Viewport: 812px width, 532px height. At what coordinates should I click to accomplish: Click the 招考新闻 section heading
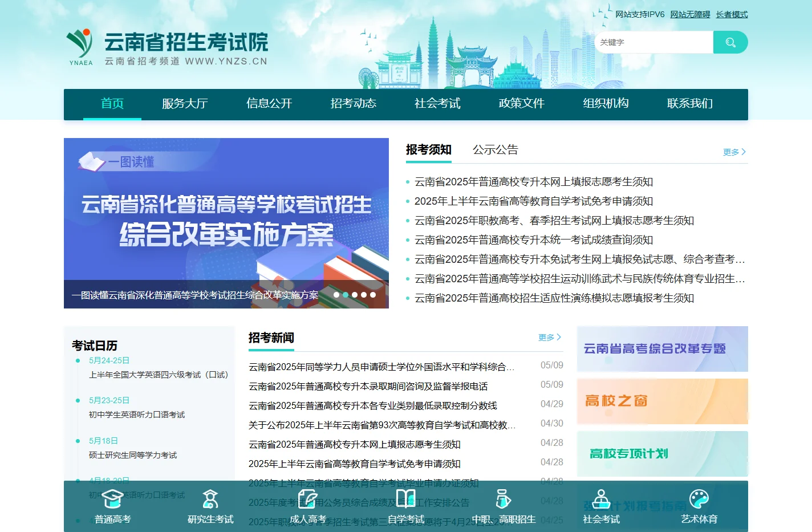coord(271,338)
